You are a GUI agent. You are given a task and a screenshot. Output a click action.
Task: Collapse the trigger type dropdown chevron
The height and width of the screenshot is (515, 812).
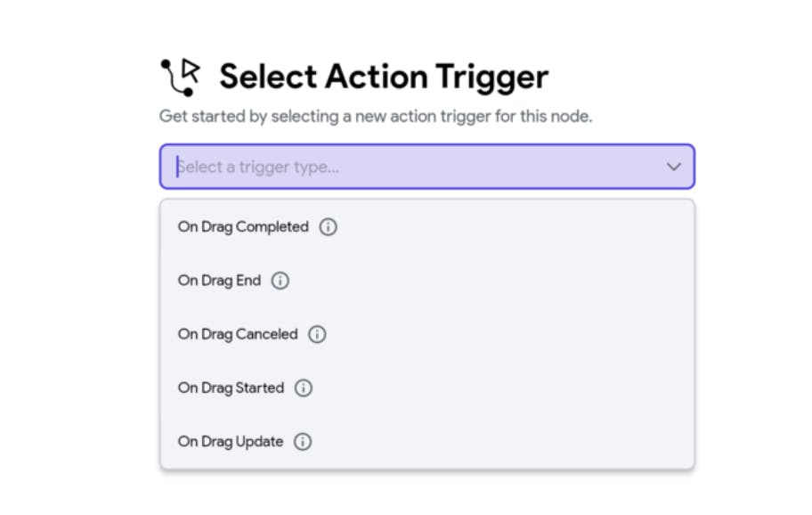(x=674, y=167)
